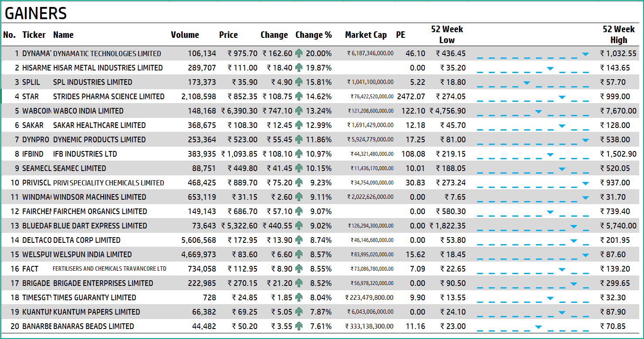This screenshot has height=339, width=644.
Task: Click the green up arrow in the PRIVI SPECIALITY row
Action: [x=299, y=182]
